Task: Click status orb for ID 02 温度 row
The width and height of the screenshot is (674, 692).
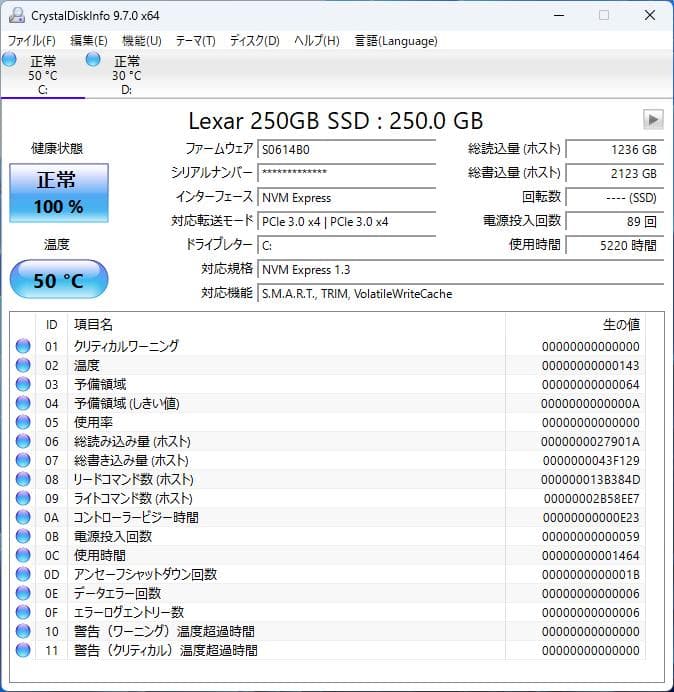Action: (x=23, y=365)
